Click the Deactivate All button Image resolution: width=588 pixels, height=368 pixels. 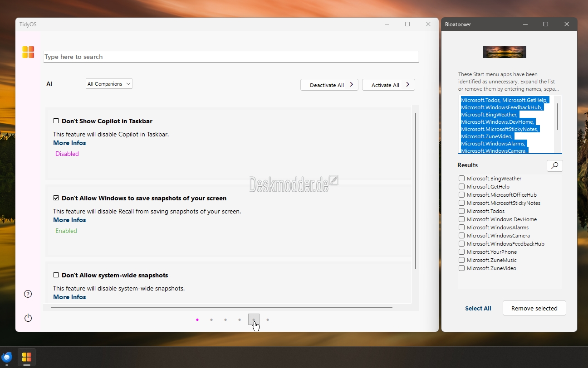pos(329,85)
